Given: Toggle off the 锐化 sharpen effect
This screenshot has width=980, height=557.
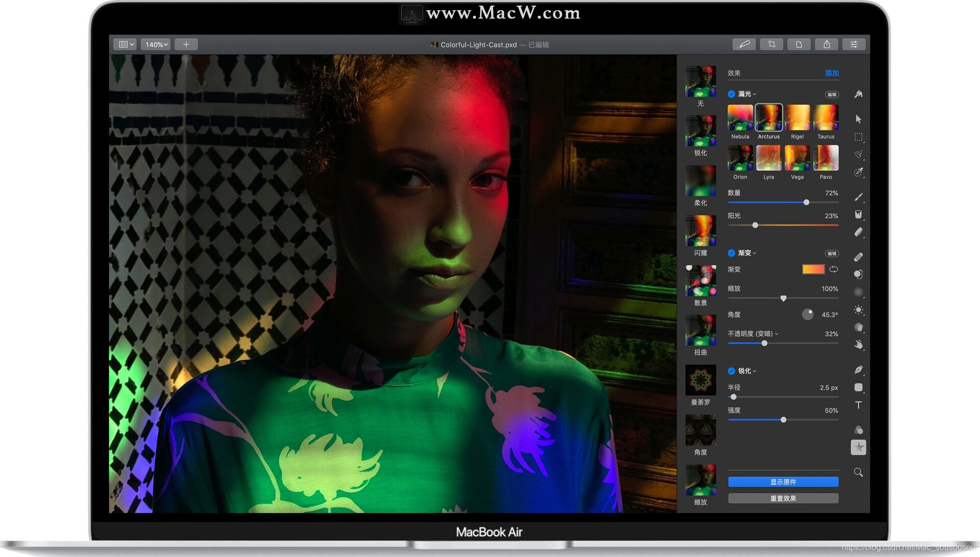Looking at the screenshot, I should pos(731,371).
